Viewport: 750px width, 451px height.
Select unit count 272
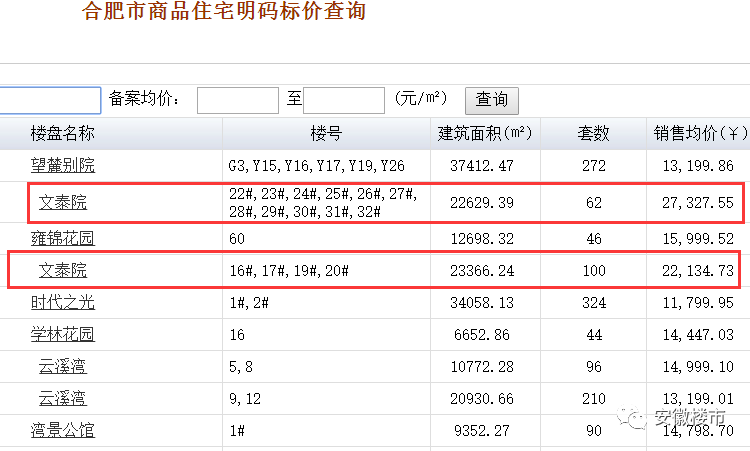(x=594, y=166)
